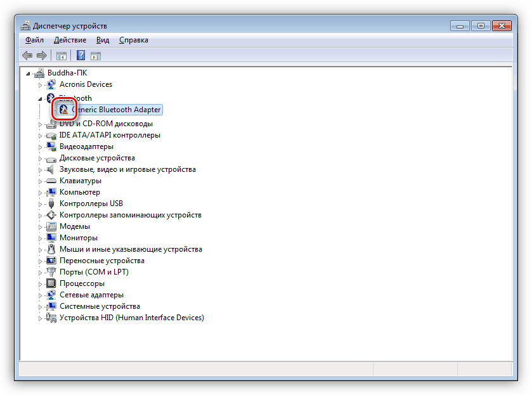Select the Buddha-ПК root label

[x=67, y=73]
